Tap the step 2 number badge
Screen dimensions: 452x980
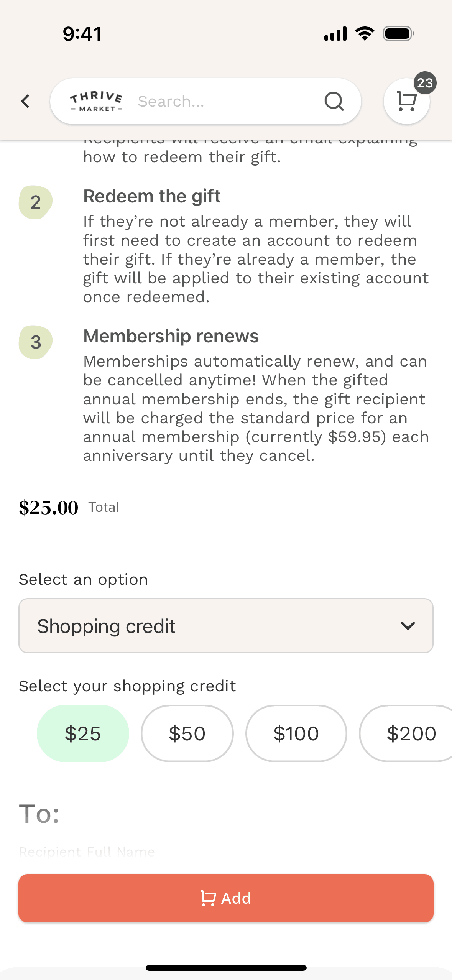(x=36, y=202)
